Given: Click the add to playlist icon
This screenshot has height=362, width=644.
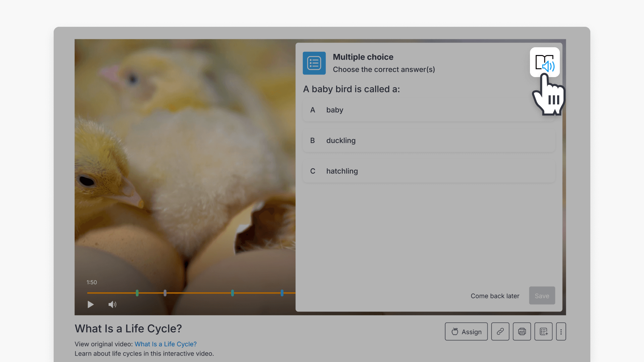Looking at the screenshot, I should 543,331.
